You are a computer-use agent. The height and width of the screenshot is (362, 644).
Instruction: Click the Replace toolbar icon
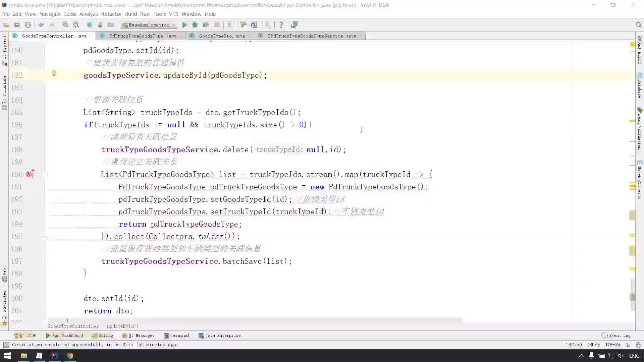pos(76,25)
